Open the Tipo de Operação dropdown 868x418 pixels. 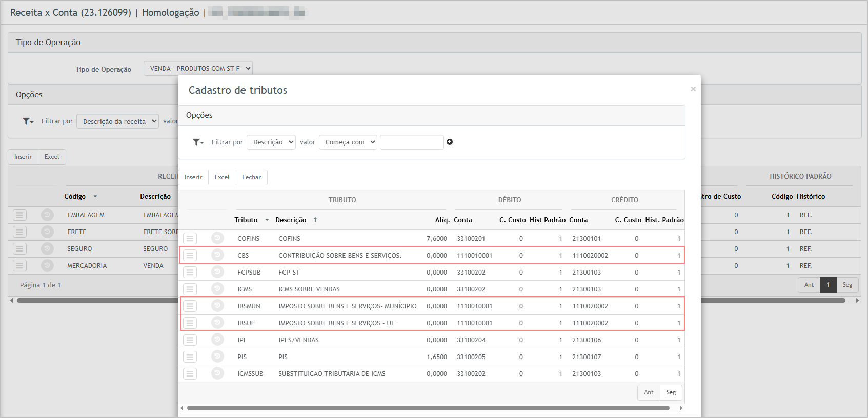click(198, 68)
